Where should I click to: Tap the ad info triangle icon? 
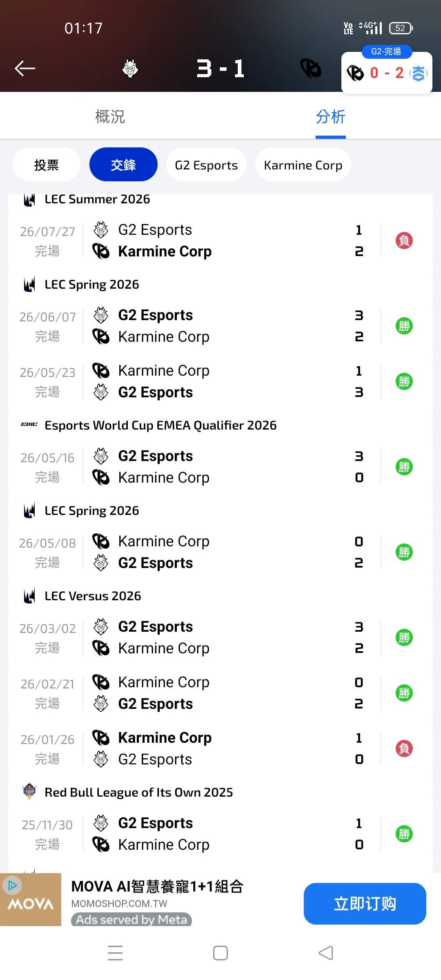tap(12, 885)
